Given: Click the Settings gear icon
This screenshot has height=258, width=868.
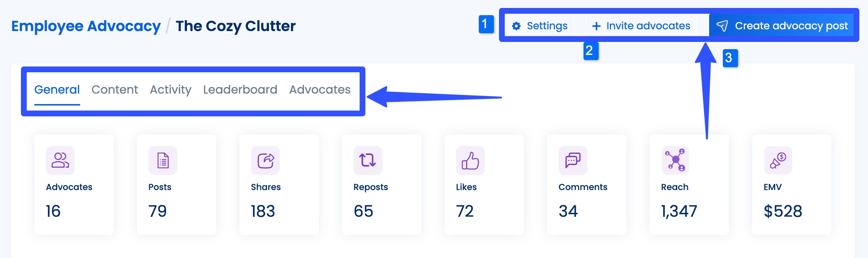Looking at the screenshot, I should (516, 26).
